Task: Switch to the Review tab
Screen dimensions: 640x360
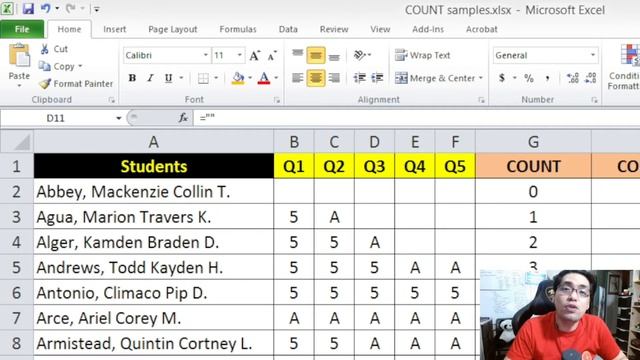Action: [334, 29]
